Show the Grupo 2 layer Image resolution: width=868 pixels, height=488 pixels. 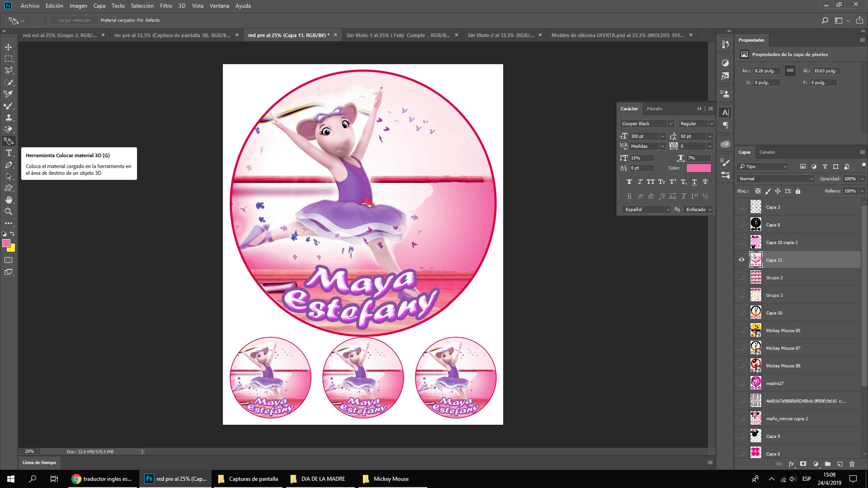tap(741, 277)
